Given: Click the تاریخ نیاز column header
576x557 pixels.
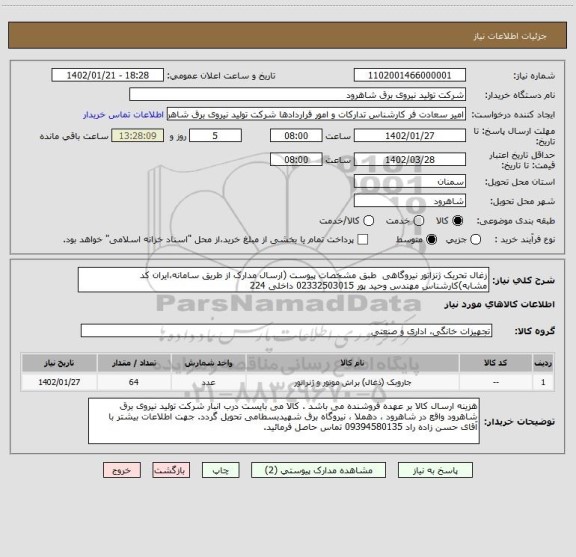Looking at the screenshot, I should tap(59, 363).
